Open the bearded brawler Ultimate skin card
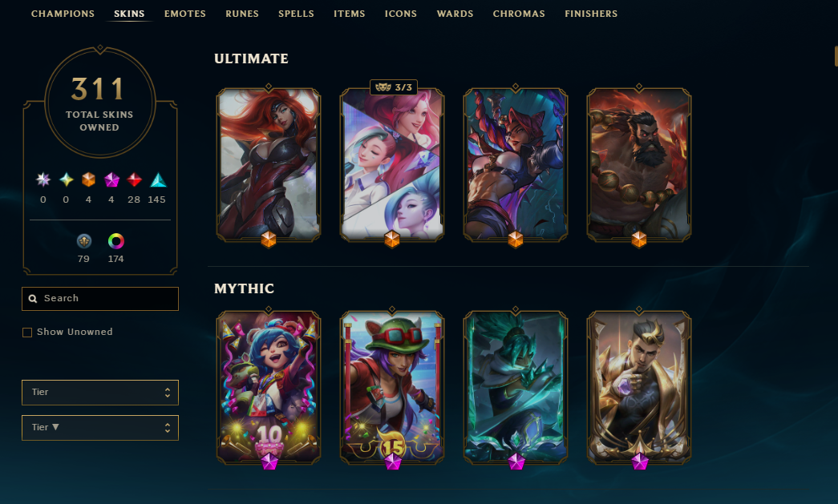Viewport: 838px width, 504px height. coord(638,164)
